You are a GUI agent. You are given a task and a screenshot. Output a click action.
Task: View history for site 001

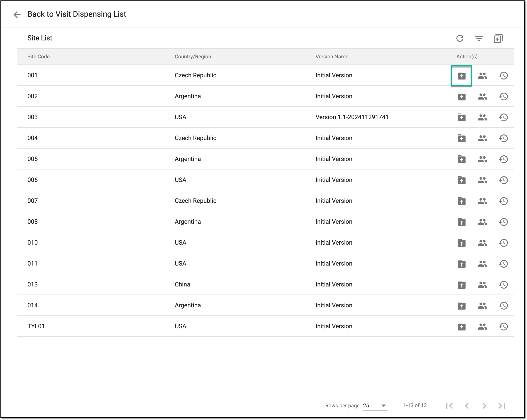pyautogui.click(x=503, y=76)
